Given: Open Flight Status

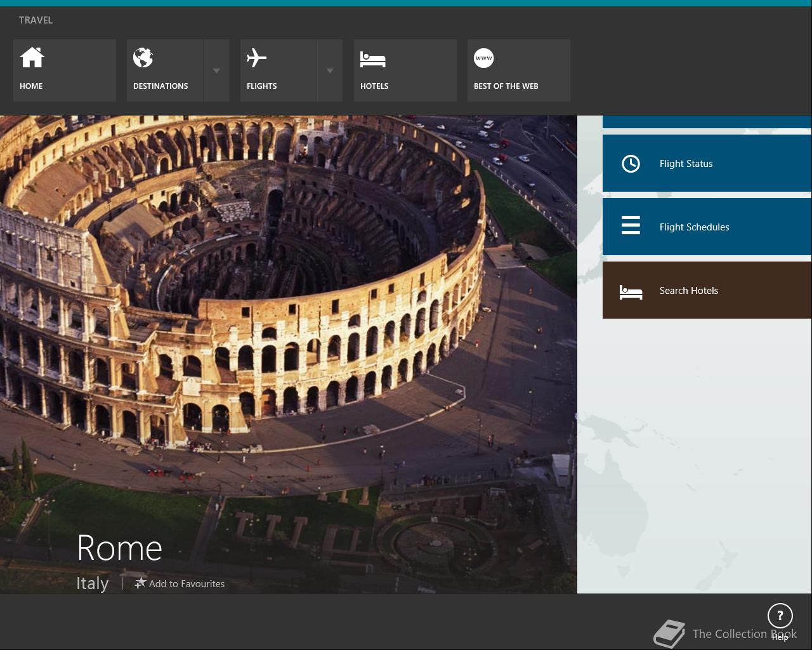Looking at the screenshot, I should coord(707,163).
